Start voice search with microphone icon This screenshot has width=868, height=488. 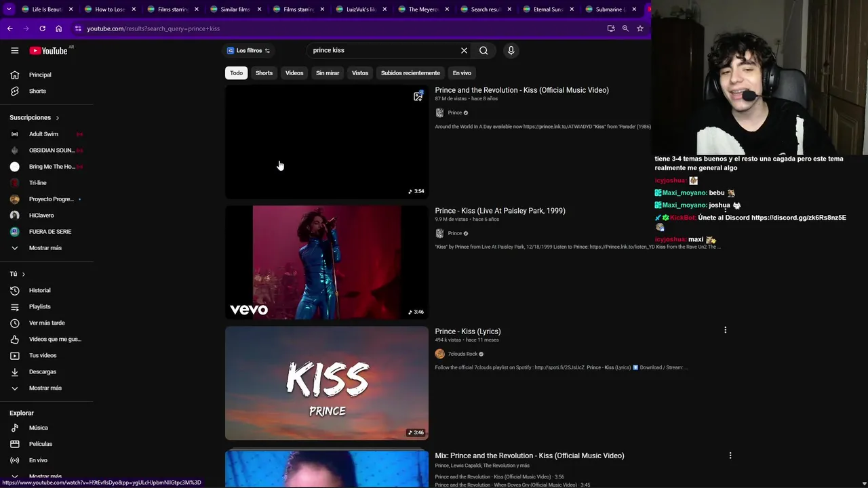click(x=511, y=50)
